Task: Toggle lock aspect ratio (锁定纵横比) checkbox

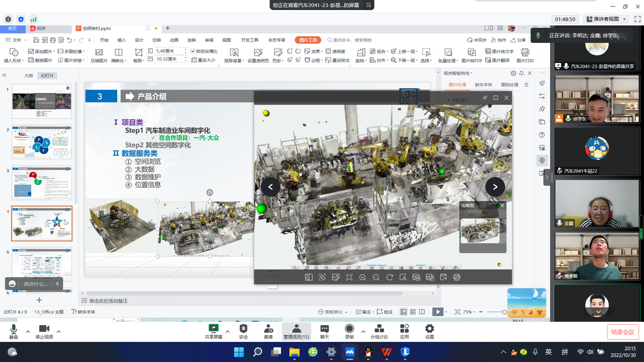Action: (193, 51)
